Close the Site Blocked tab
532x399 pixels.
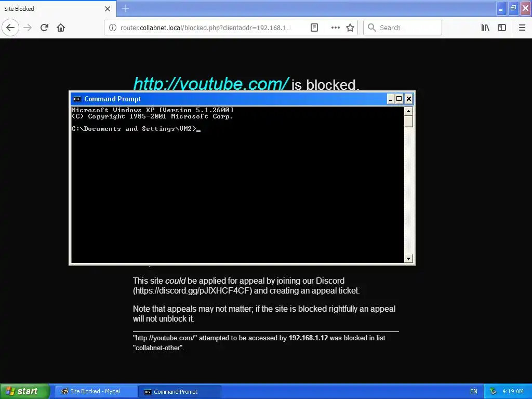(107, 9)
